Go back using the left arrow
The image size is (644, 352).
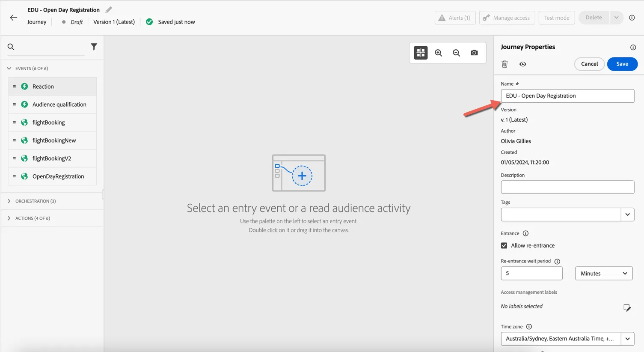pos(14,18)
